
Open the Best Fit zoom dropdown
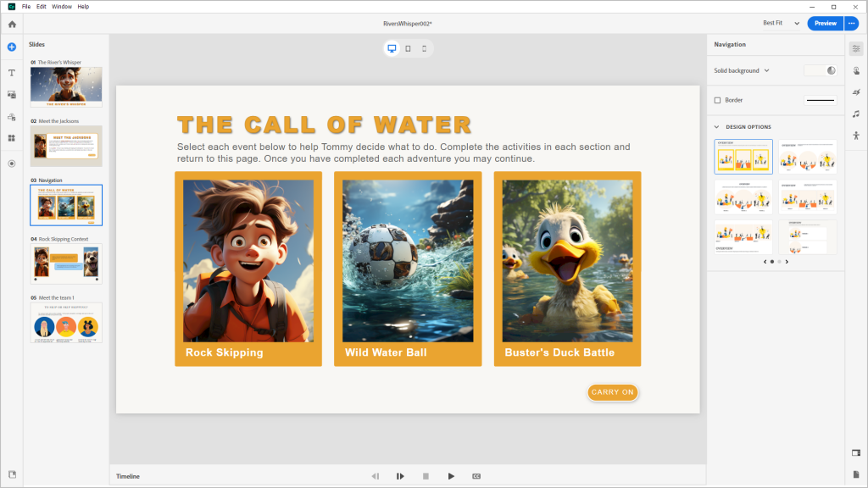tap(781, 23)
